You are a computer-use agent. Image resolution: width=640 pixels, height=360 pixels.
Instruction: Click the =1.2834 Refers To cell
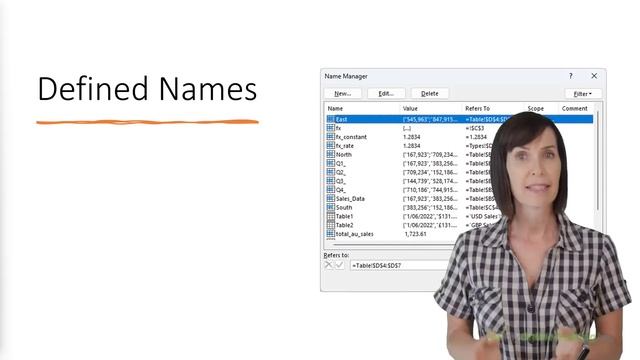(476, 137)
